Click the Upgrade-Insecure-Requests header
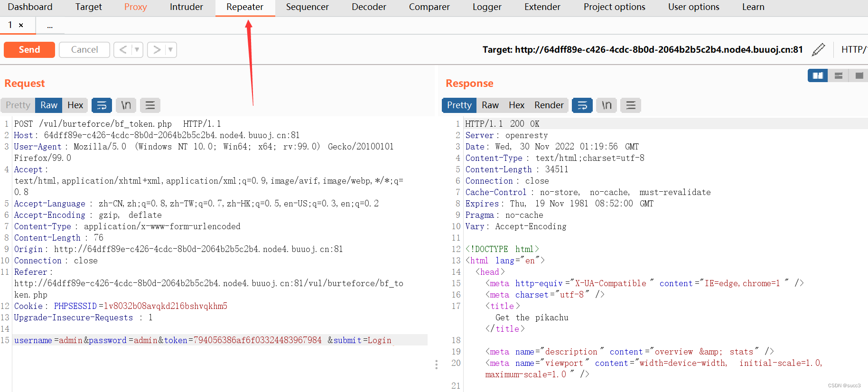 (84, 317)
